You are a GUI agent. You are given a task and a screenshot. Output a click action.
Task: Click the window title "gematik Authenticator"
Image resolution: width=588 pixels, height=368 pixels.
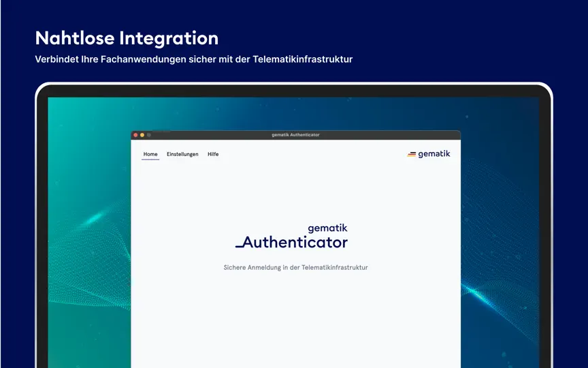coord(295,135)
